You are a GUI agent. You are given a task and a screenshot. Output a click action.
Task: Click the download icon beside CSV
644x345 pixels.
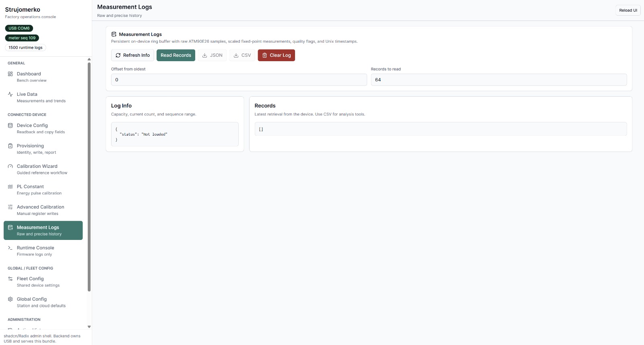[236, 56]
